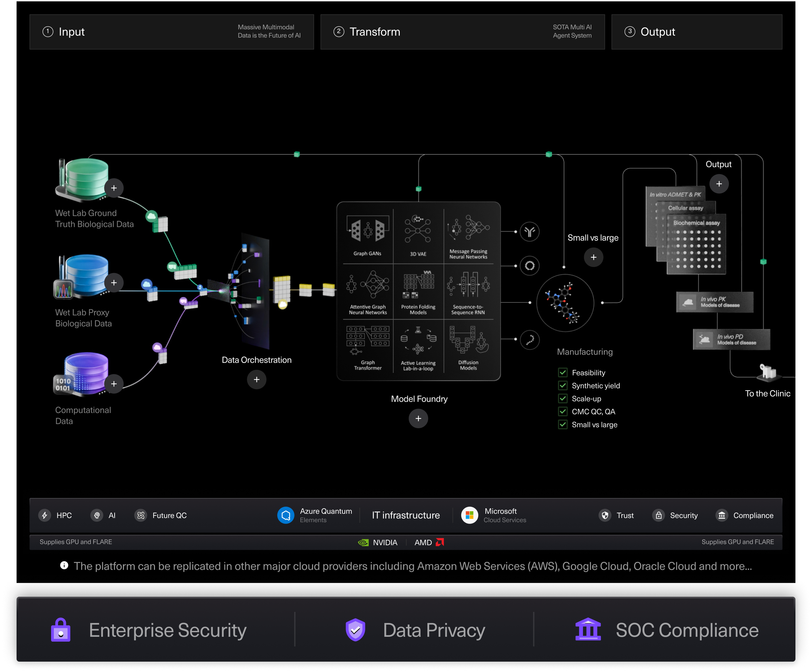Click the HPC lightning bolt icon
812x672 pixels.
point(45,516)
